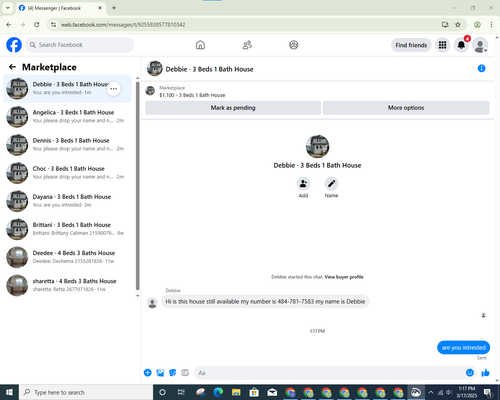Screen dimensions: 500x400
Task: Open Deedee - 4 Beds 3 Baths House chat
Action: (68, 257)
